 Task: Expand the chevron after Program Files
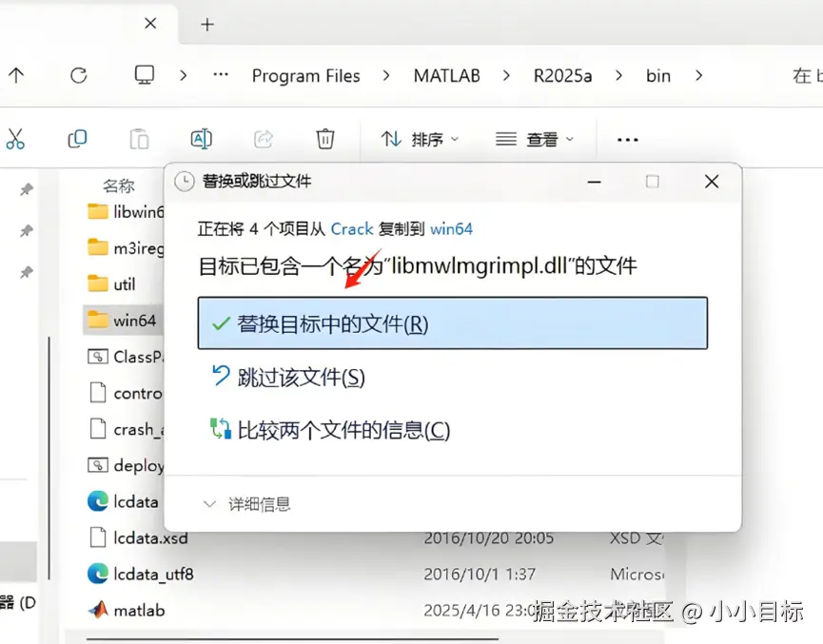point(386,75)
